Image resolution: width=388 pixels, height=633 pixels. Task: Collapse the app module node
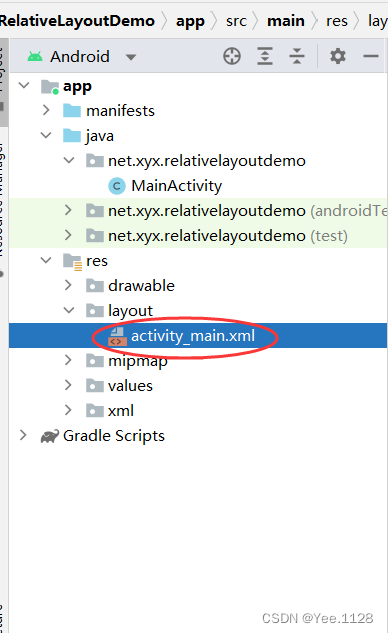pos(24,86)
